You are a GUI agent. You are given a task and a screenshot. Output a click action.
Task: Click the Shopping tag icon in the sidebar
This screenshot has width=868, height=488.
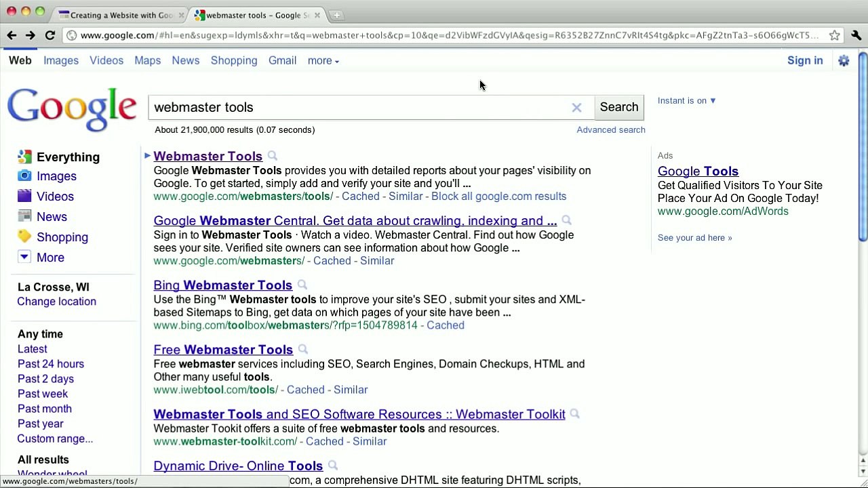(x=24, y=237)
